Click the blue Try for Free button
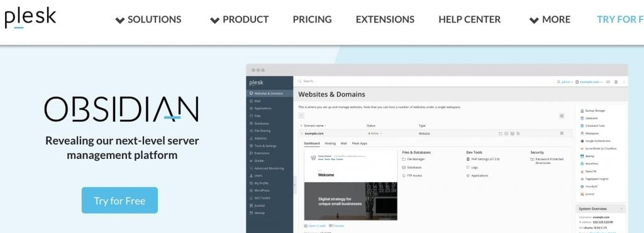644x233 pixels. [119, 200]
